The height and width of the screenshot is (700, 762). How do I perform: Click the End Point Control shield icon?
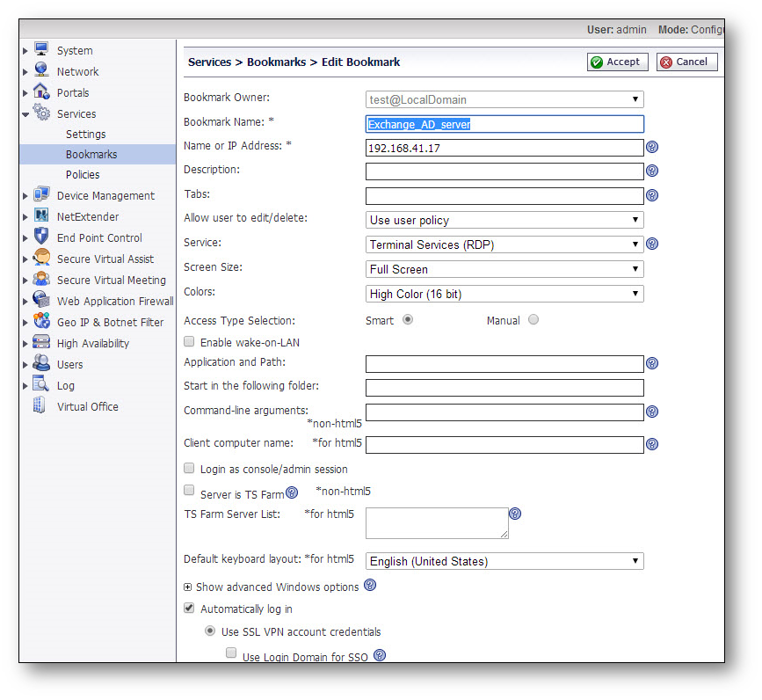41,237
